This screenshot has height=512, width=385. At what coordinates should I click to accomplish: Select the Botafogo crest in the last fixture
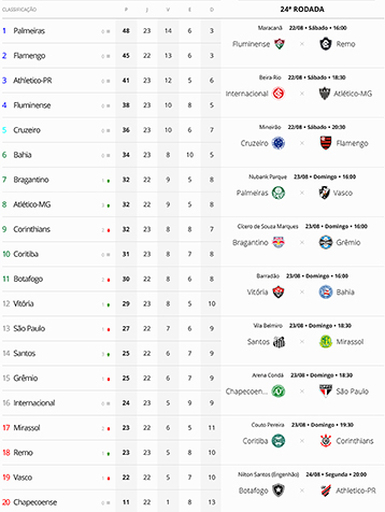point(278,491)
